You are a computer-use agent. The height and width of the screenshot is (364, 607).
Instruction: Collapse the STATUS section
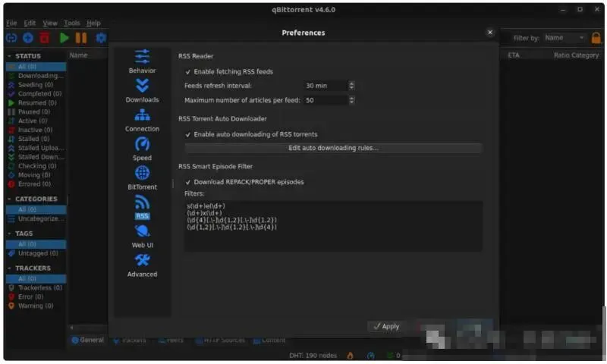pos(9,56)
